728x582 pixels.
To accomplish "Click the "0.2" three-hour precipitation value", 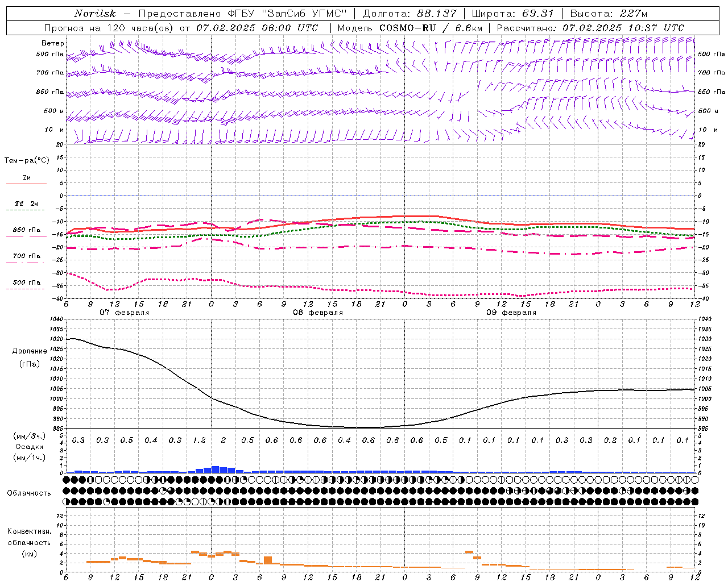I will (x=610, y=440).
